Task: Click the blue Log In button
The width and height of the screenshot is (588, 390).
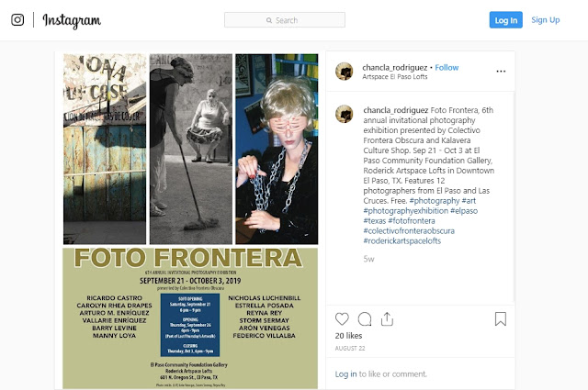Action: 506,20
